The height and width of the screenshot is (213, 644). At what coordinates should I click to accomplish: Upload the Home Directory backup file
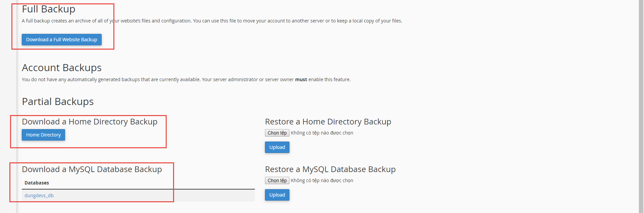point(277,147)
